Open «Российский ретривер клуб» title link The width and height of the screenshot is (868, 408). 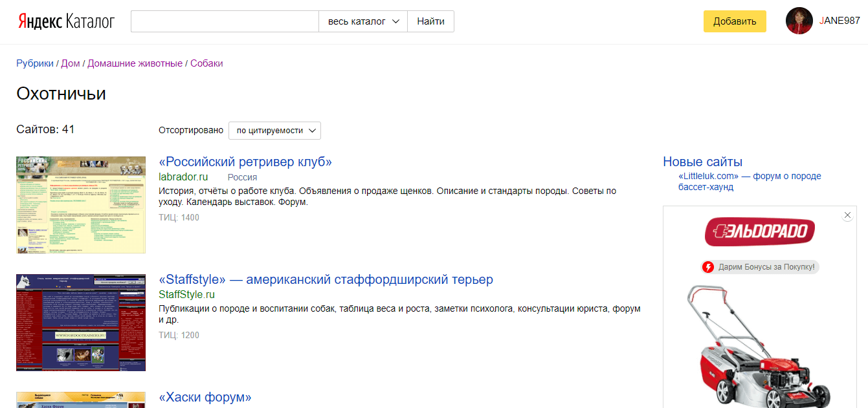pyautogui.click(x=245, y=162)
